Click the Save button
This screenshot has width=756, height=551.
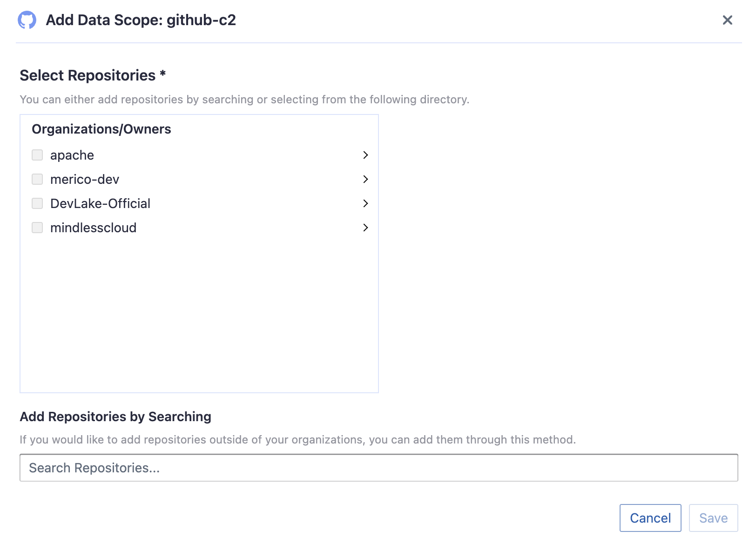pos(713,517)
